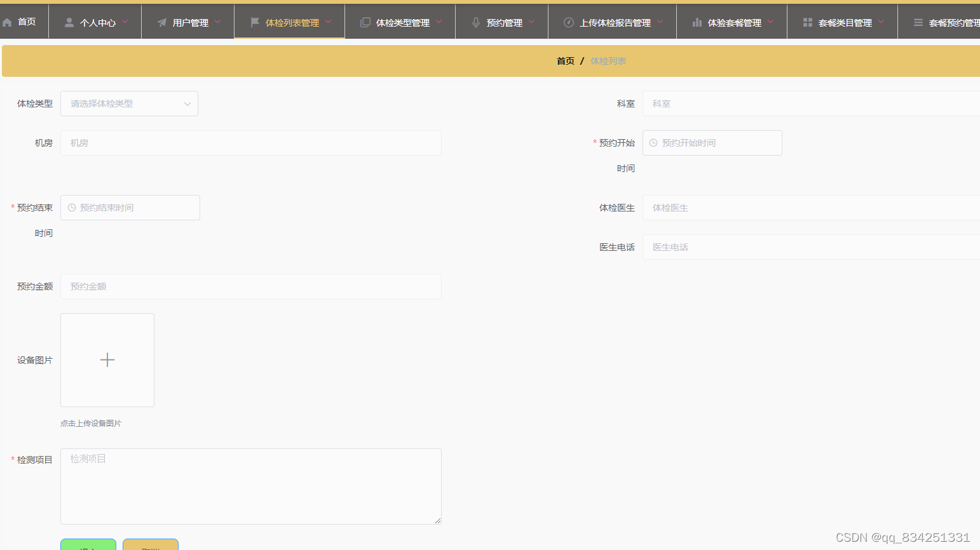Focus the 医生电话 input field
The height and width of the screenshot is (550, 980).
click(811, 247)
